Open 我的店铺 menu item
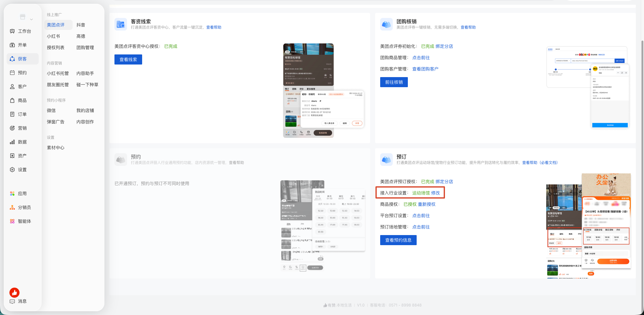This screenshot has width=644, height=315. point(85,110)
